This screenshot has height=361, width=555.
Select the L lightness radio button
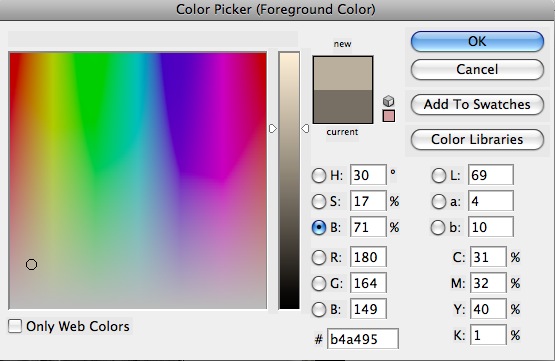click(x=439, y=175)
